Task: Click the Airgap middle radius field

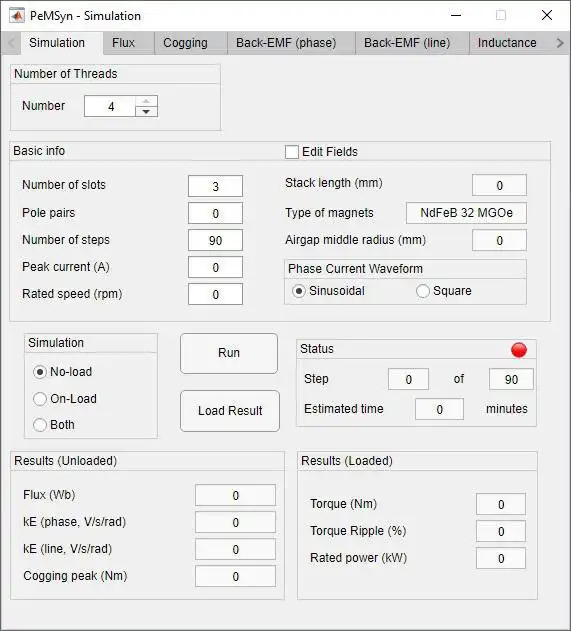Action: tap(499, 240)
